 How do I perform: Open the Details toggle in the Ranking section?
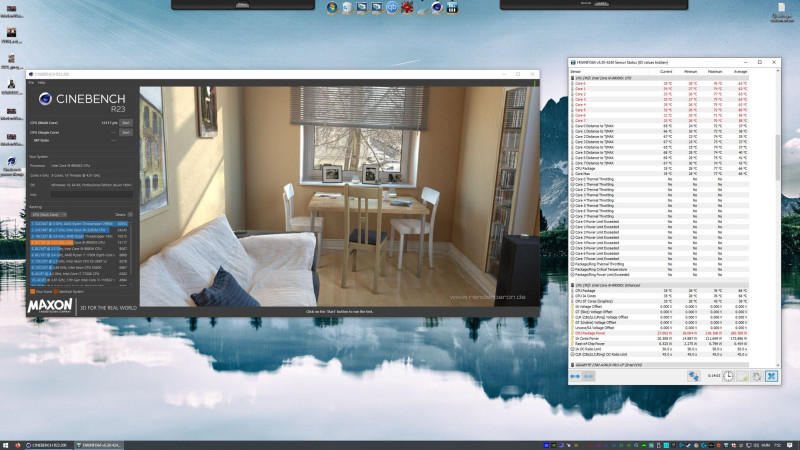[x=130, y=215]
